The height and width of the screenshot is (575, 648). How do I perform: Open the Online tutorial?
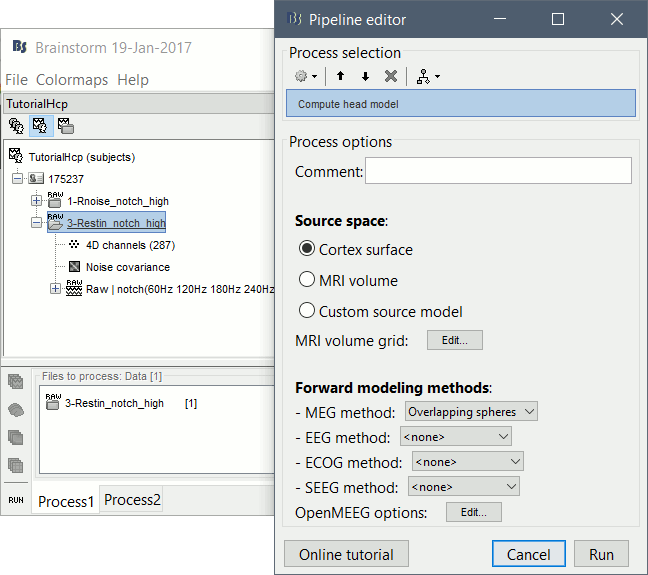[x=346, y=554]
